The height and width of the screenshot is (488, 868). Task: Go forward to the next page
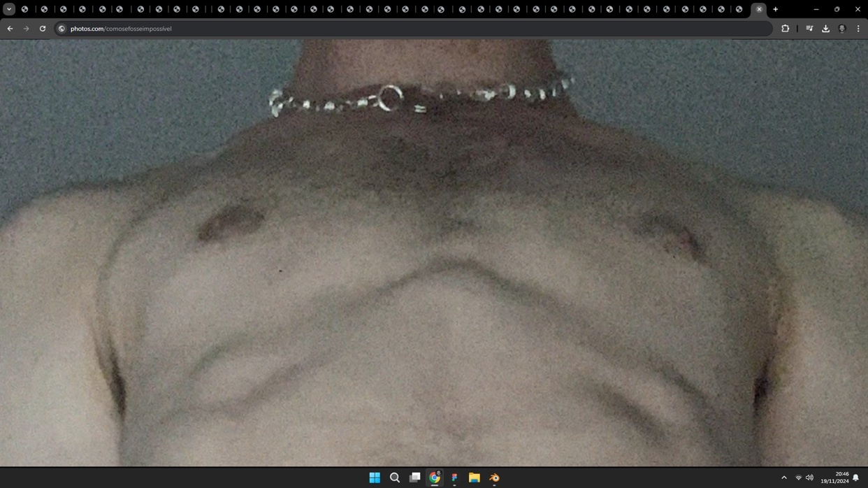click(x=26, y=29)
